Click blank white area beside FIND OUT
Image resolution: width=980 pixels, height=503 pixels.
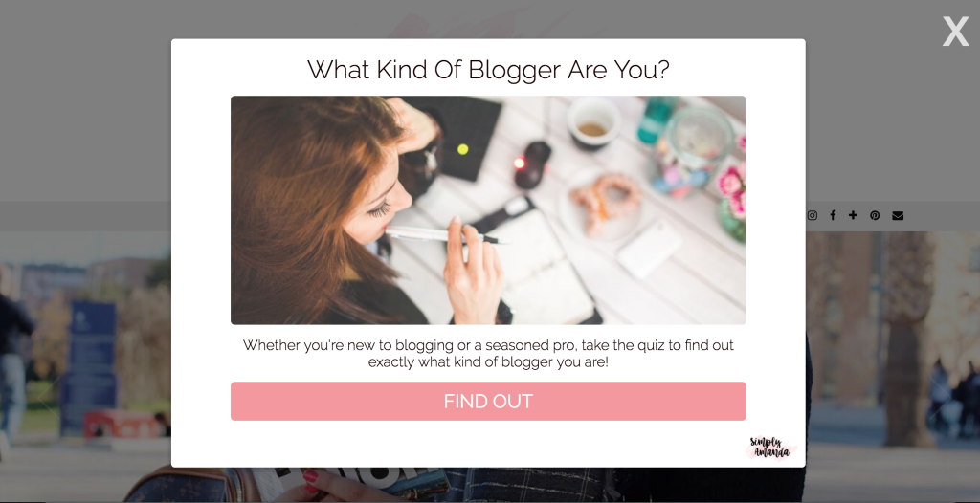[201, 401]
